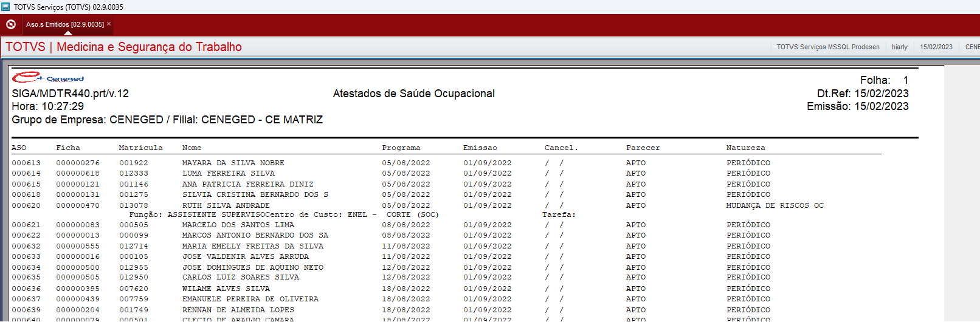Click the Atestados de Saúde Ocupacional heading
980x322 pixels.
click(413, 94)
